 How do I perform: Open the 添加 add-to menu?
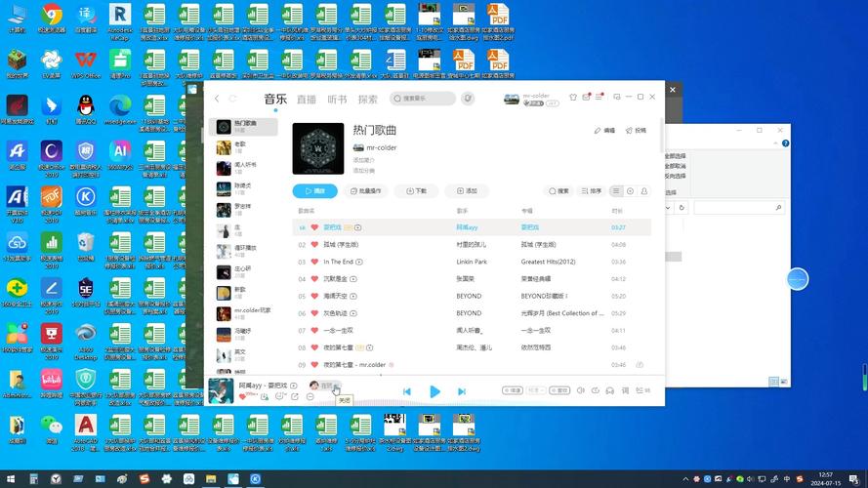pyautogui.click(x=467, y=191)
